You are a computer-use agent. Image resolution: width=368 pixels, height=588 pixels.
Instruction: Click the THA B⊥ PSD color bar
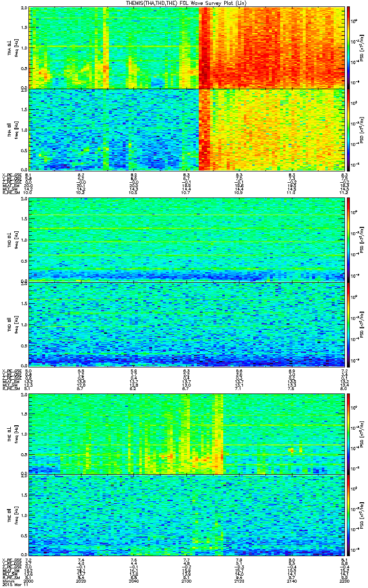click(x=348, y=47)
